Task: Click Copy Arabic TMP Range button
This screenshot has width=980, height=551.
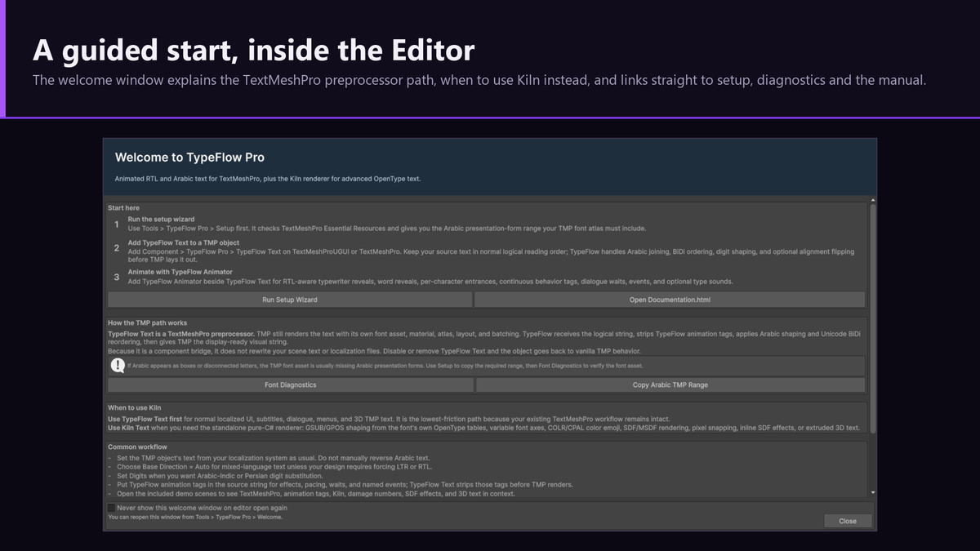Action: pos(670,384)
